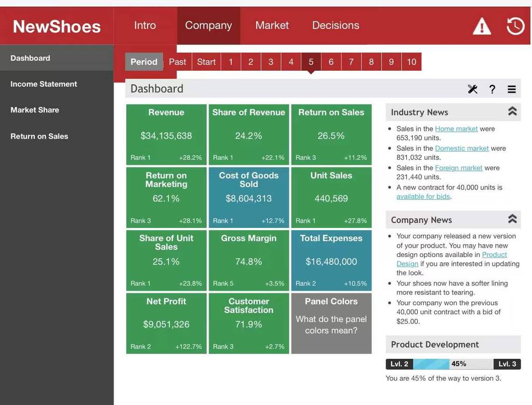The image size is (532, 405).
Task: Open Income Statement in the sidebar
Action: (44, 84)
